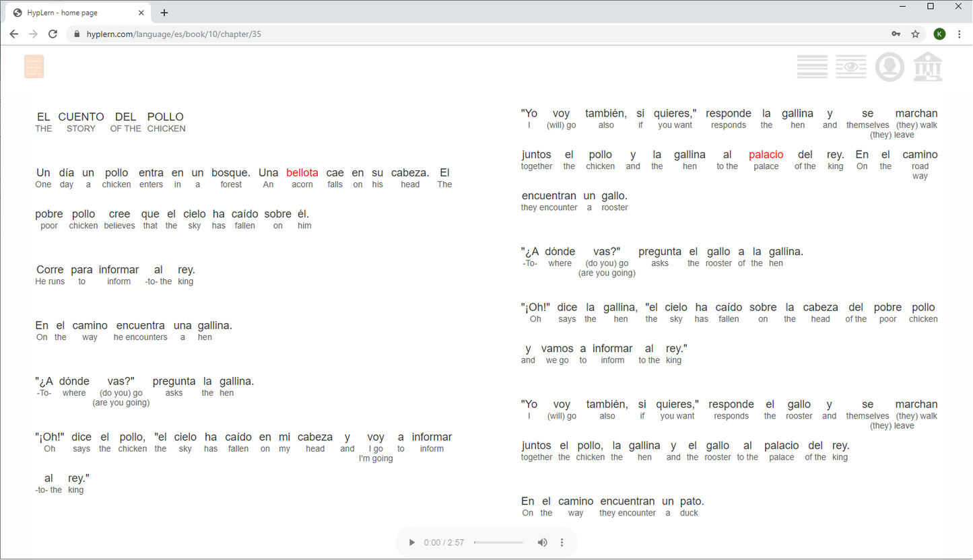Open audio player more options menu
The image size is (973, 560).
click(562, 542)
